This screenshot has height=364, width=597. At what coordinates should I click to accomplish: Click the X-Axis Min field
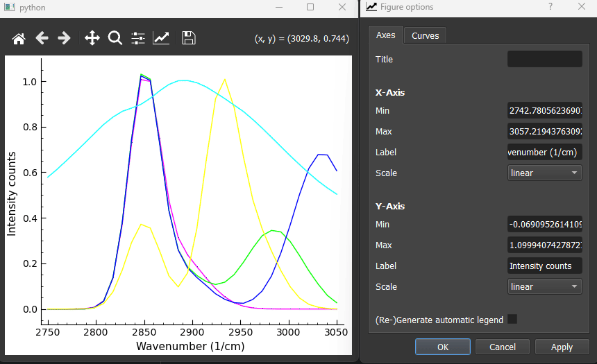coord(544,111)
